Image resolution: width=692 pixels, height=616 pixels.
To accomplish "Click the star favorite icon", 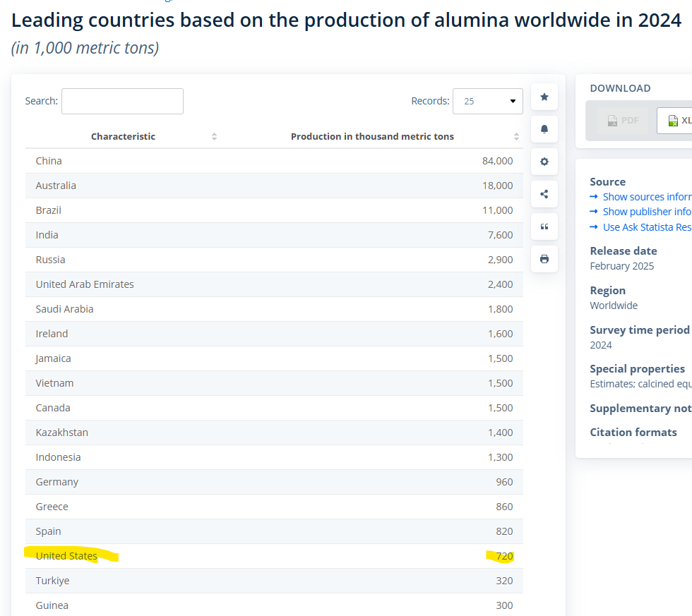I will 544,97.
